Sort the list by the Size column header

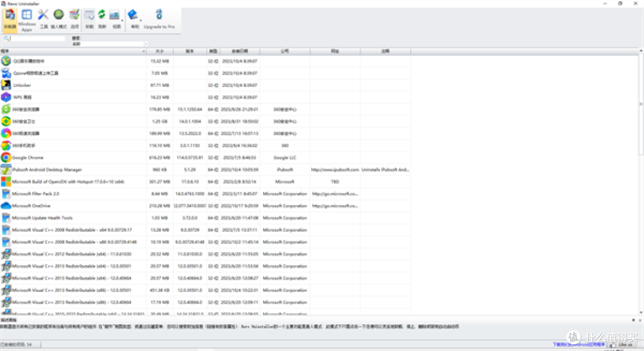point(160,51)
